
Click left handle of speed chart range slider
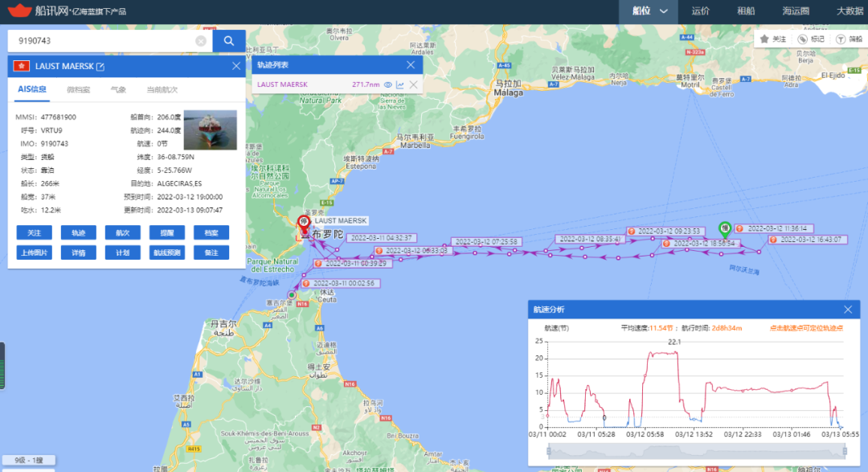tap(548, 453)
